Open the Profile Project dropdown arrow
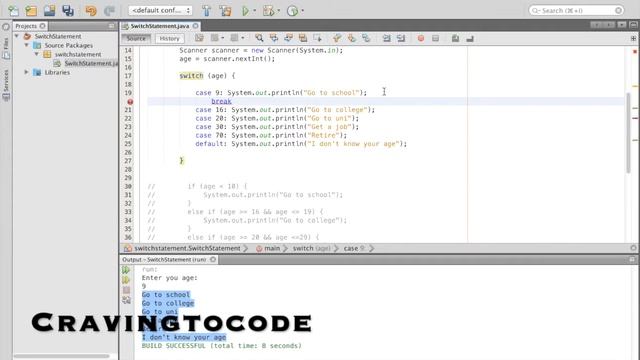This screenshot has height=360, width=640. coord(302,11)
